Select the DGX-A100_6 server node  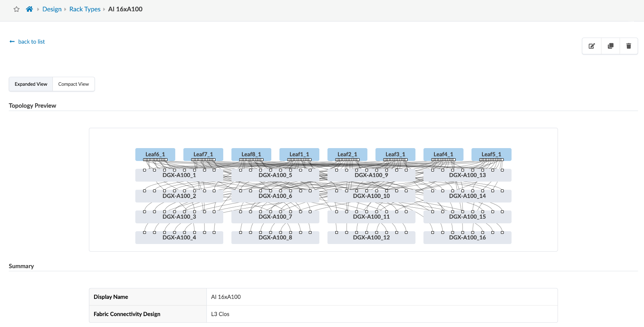275,196
